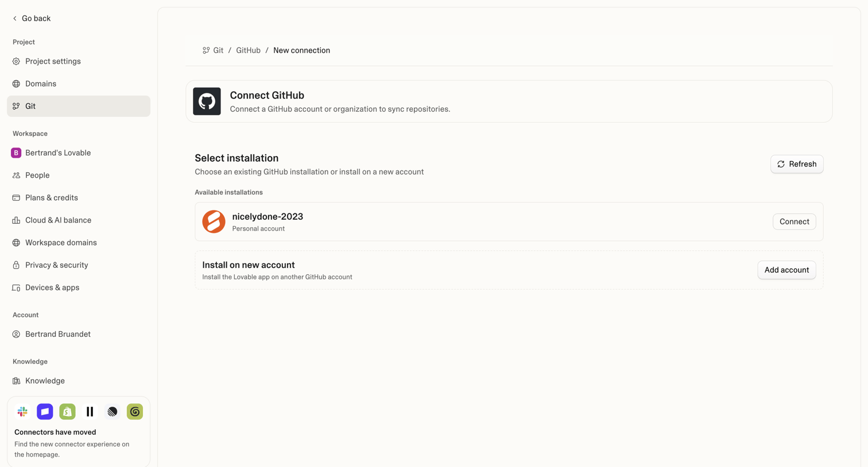Click the Devices & apps icon
The height and width of the screenshot is (467, 868).
click(x=16, y=287)
